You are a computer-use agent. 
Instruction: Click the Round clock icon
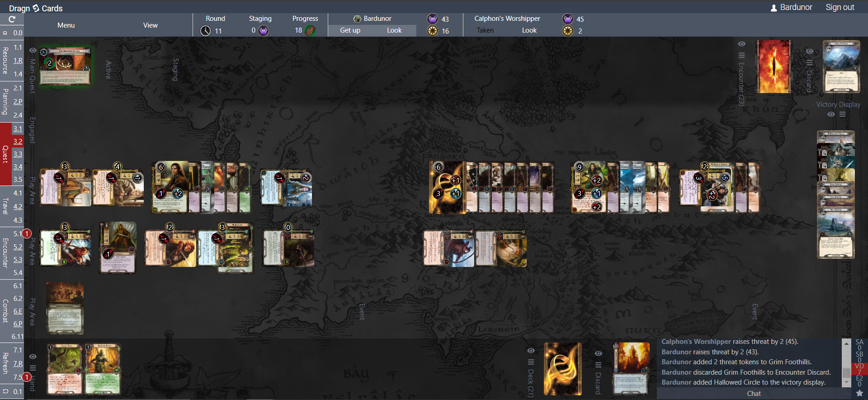point(205,31)
